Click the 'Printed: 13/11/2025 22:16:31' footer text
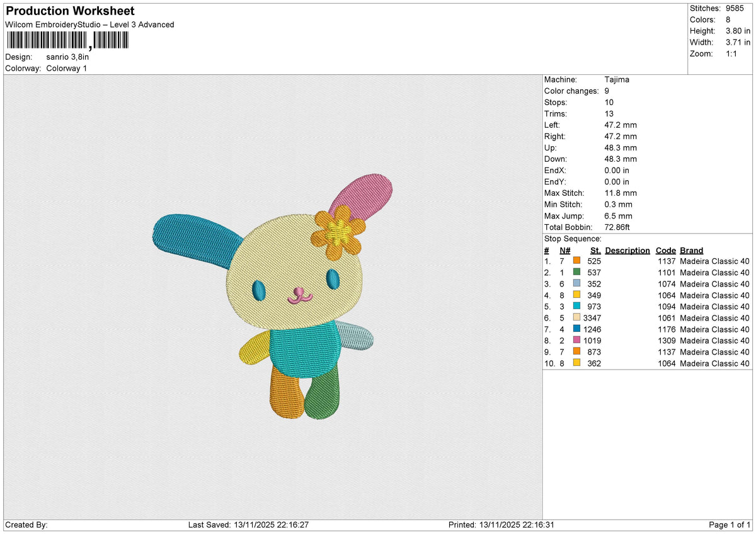 501,525
